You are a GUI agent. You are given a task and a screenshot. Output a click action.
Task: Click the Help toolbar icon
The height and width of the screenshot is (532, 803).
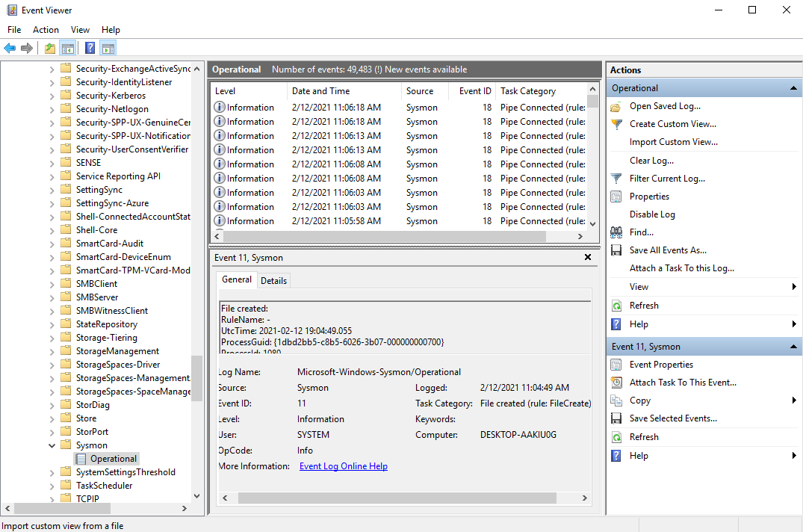[x=90, y=49]
